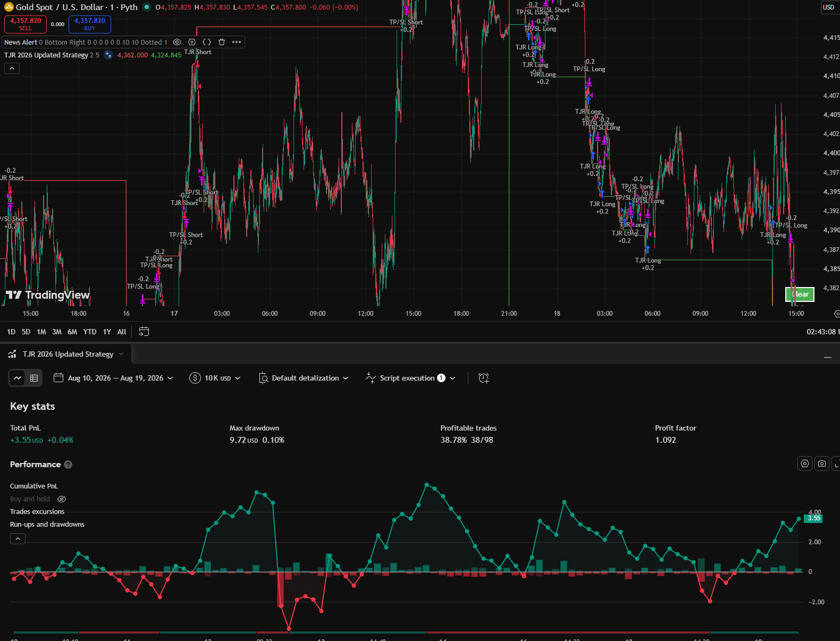The width and height of the screenshot is (840, 641).
Task: Toggle News Alert indicator visibility eye
Action: coord(177,42)
